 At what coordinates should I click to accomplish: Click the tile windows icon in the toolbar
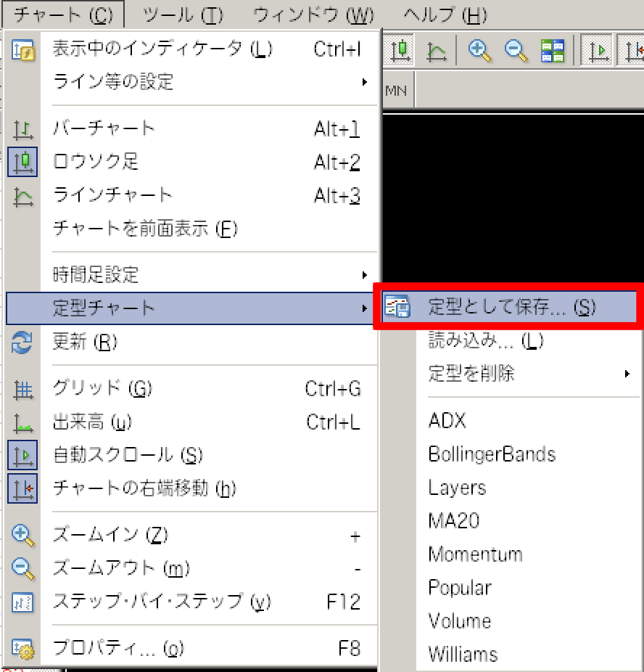pyautogui.click(x=553, y=50)
